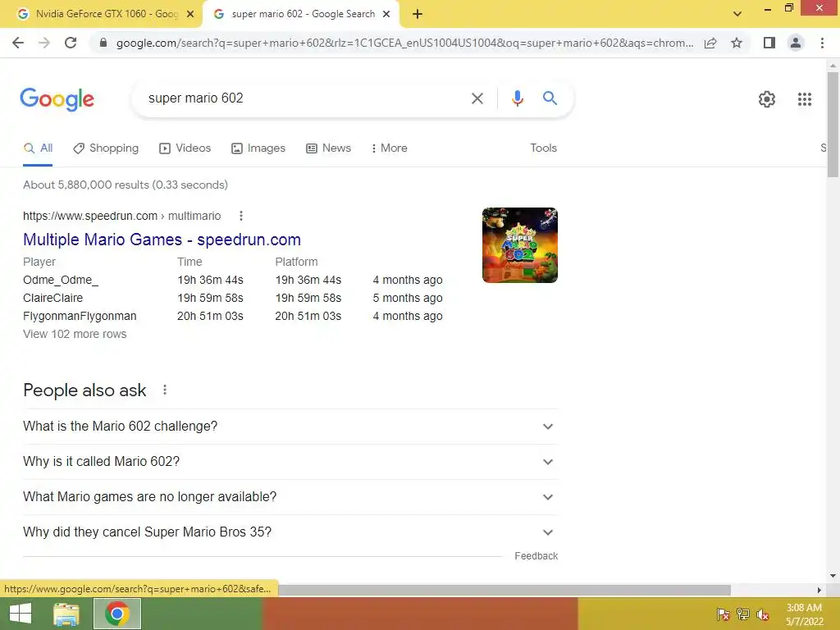Open taskbar clock showing 3:08 AM
Screen dimensions: 840x630
pyautogui.click(x=804, y=614)
